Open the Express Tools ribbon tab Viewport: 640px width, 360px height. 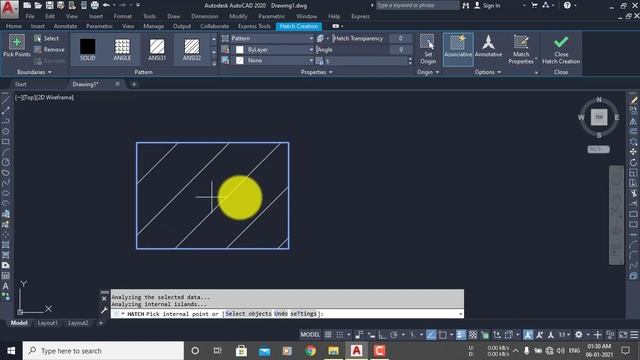tap(254, 26)
